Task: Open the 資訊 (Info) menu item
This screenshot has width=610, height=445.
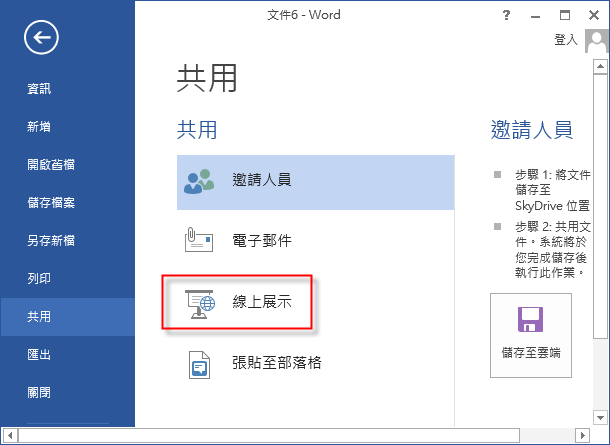Action: tap(39, 88)
